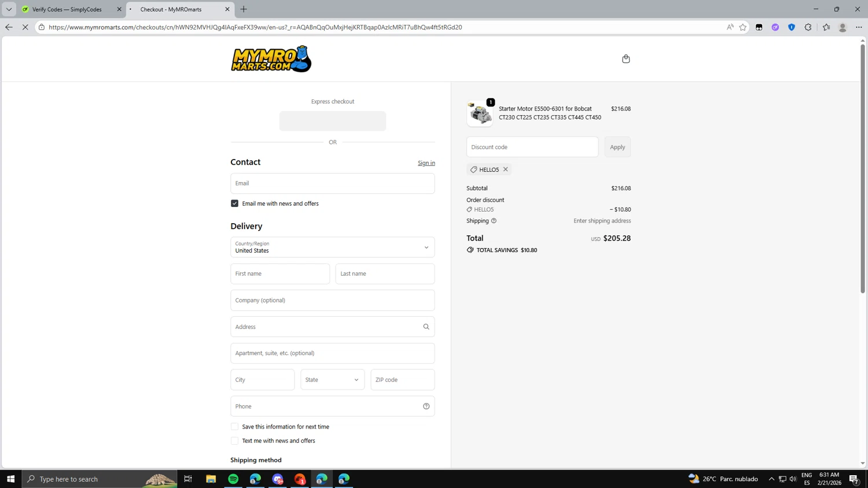Click the Starter Motor product thumbnail
Image resolution: width=868 pixels, height=488 pixels.
480,113
